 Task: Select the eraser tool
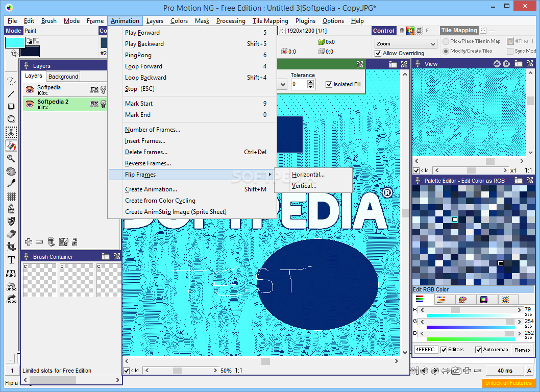pyautogui.click(x=11, y=234)
